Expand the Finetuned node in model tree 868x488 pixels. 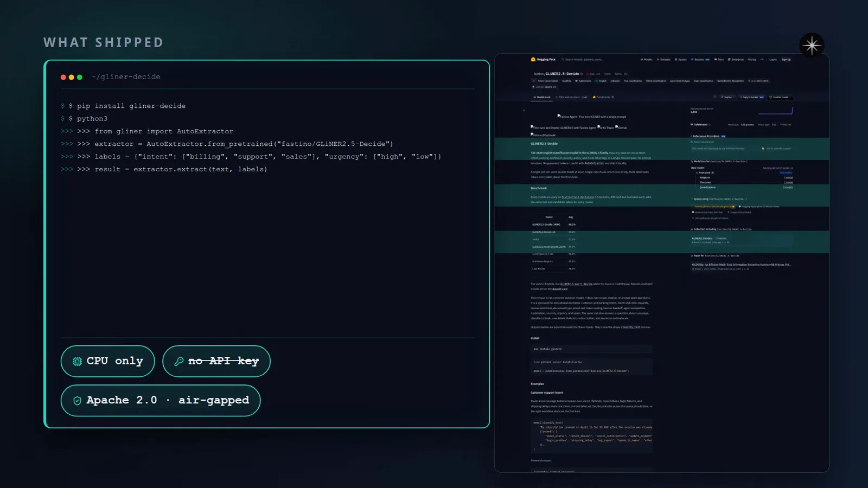tap(704, 172)
